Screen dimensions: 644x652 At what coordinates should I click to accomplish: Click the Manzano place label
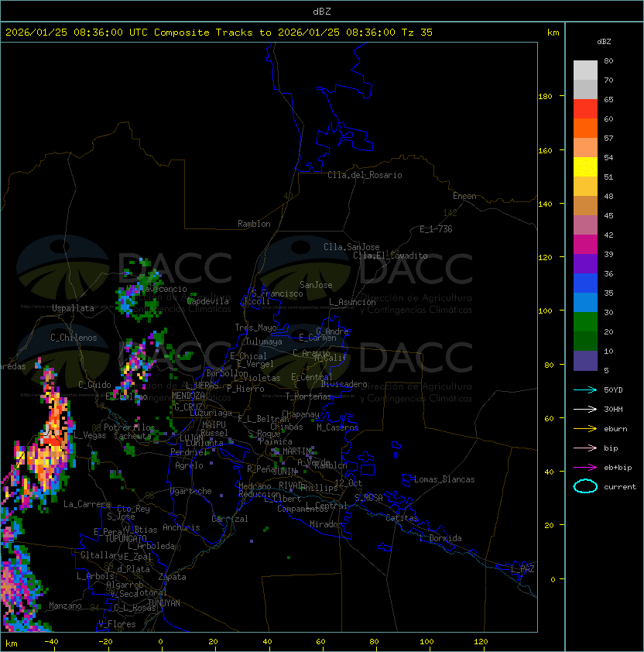pos(65,606)
